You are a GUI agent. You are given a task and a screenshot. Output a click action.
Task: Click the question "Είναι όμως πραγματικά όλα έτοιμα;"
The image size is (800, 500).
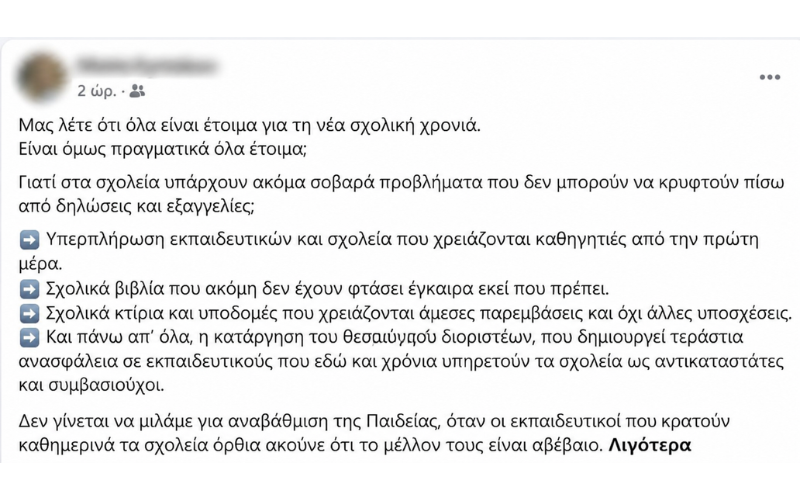(163, 149)
